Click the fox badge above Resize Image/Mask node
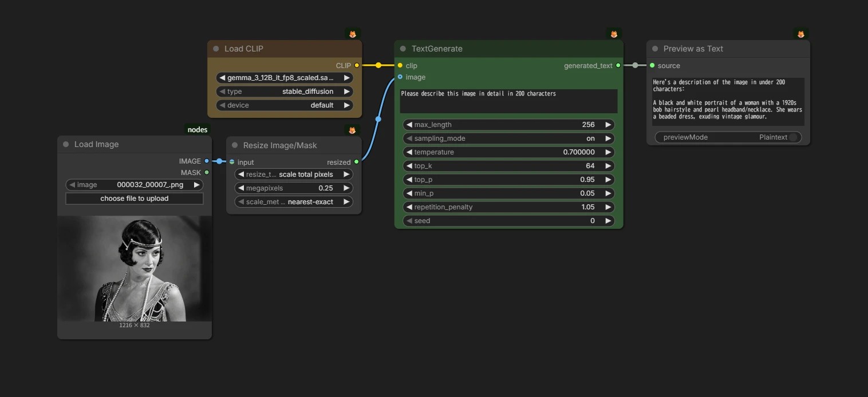 pos(353,130)
